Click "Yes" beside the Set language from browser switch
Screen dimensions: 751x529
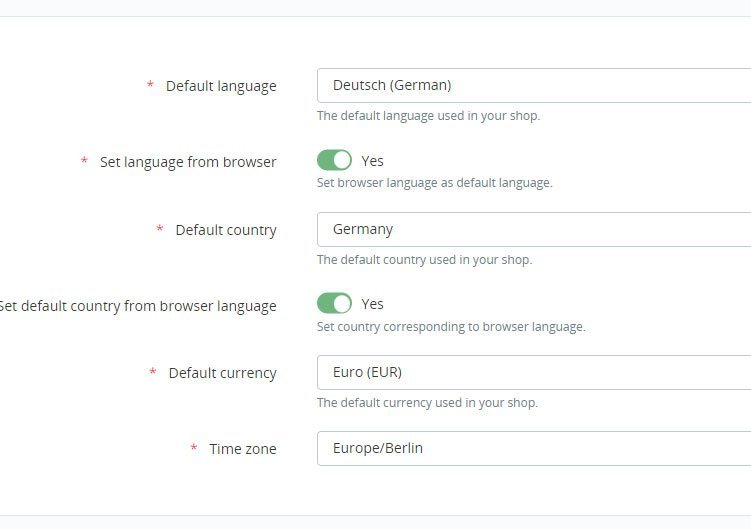(372, 161)
